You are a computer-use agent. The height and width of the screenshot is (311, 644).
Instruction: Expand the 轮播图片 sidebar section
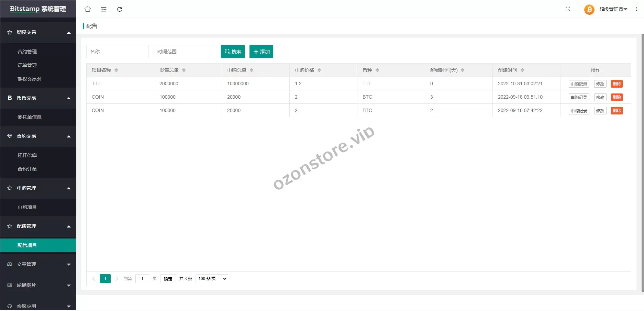38,285
